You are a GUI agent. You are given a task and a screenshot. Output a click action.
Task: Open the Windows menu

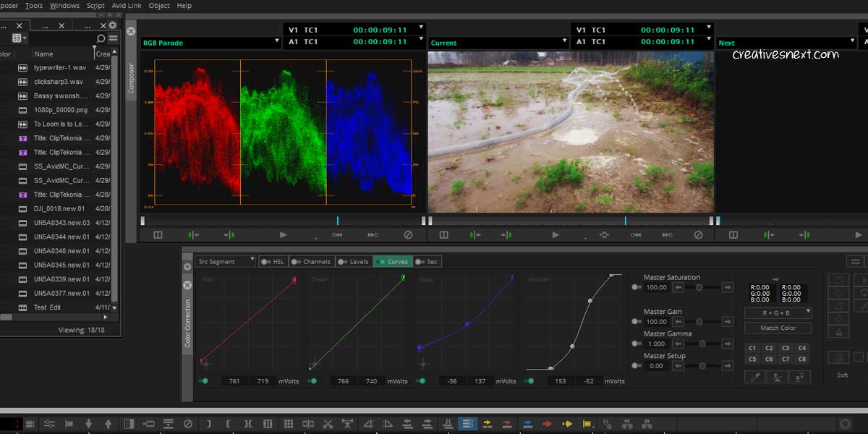(x=64, y=6)
